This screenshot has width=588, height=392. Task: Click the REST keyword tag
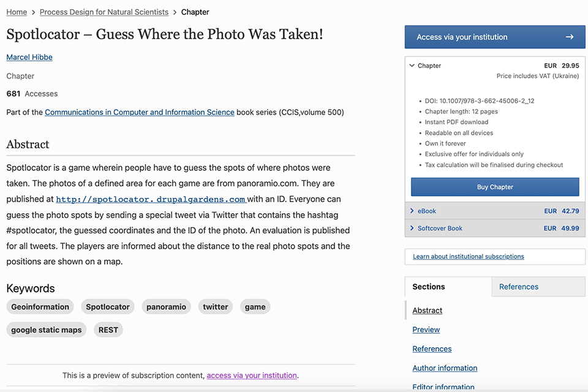click(x=108, y=330)
